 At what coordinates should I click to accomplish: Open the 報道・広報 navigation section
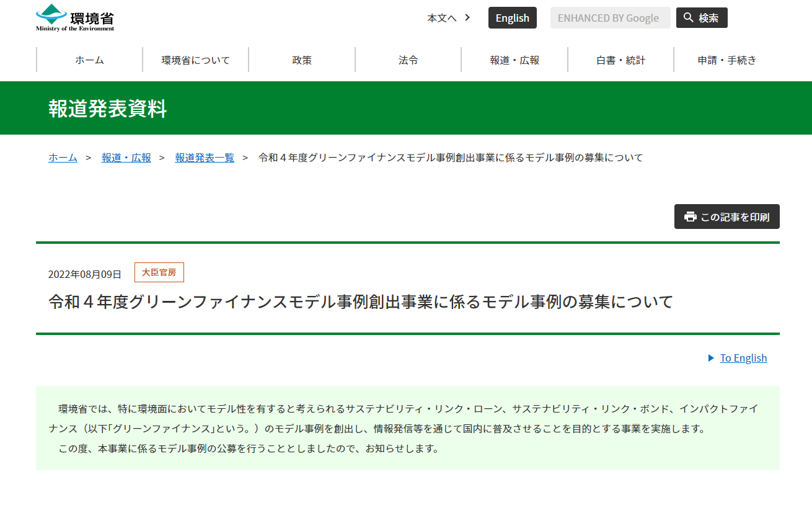[x=514, y=60]
